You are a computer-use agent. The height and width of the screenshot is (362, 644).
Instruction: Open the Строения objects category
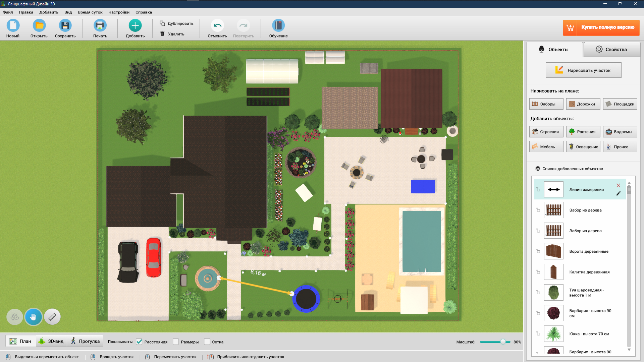(546, 131)
